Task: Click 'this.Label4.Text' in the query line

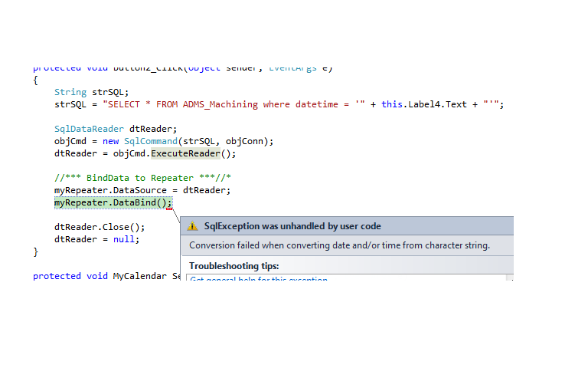Action: (424, 104)
